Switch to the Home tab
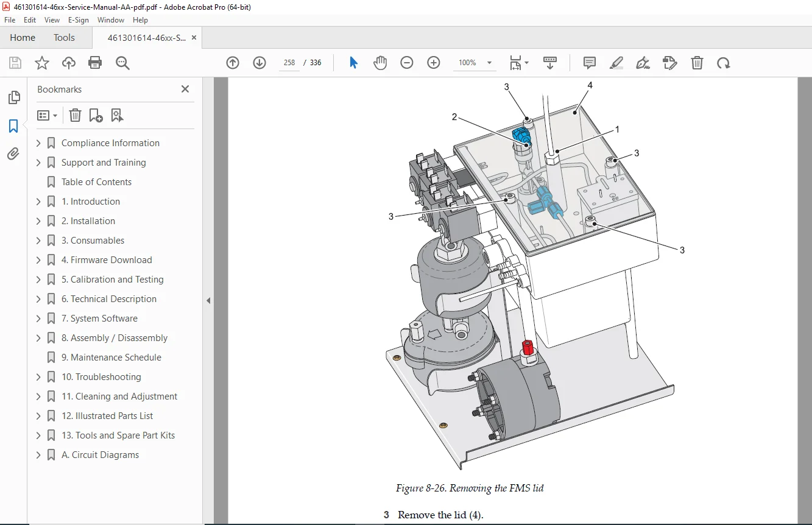Image resolution: width=812 pixels, height=525 pixels. [23, 38]
